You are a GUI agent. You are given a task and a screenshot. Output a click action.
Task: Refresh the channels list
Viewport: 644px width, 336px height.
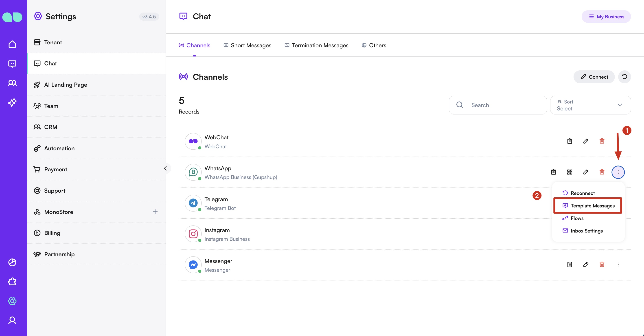(x=624, y=77)
